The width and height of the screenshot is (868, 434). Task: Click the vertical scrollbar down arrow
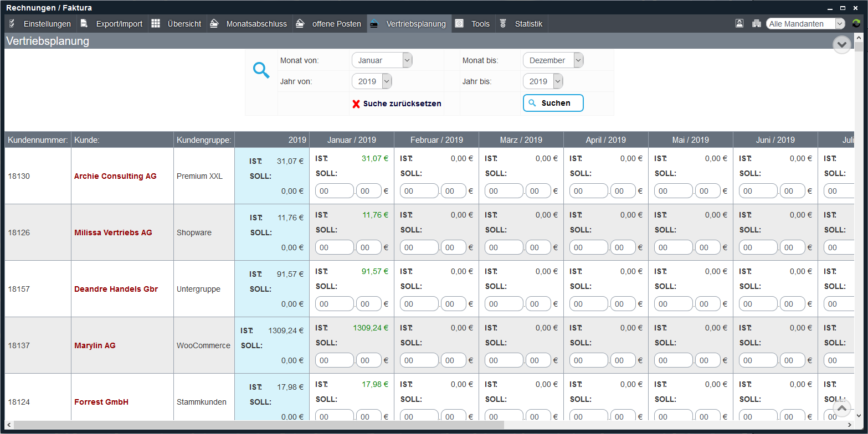pyautogui.click(x=859, y=416)
